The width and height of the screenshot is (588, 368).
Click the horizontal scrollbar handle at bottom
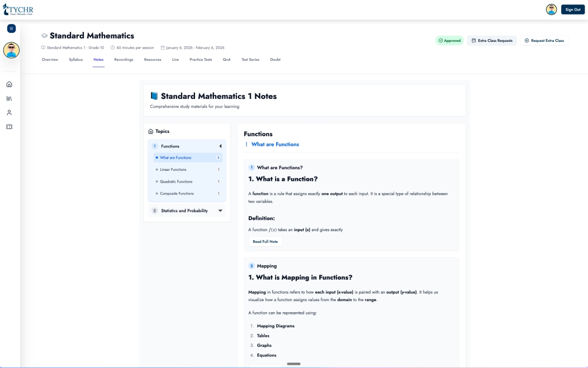coord(293,364)
